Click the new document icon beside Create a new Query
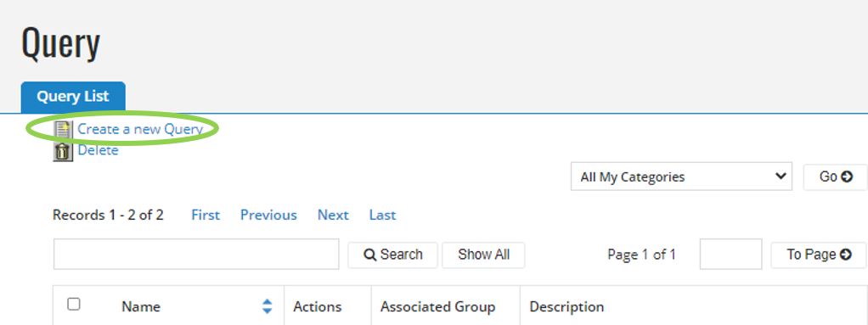This screenshot has width=868, height=325. 63,129
